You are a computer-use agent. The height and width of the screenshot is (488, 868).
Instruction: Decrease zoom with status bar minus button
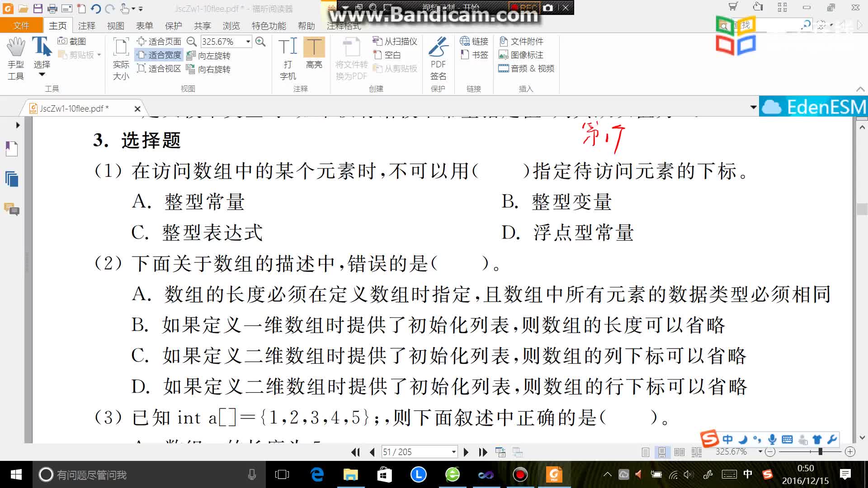pos(770,452)
